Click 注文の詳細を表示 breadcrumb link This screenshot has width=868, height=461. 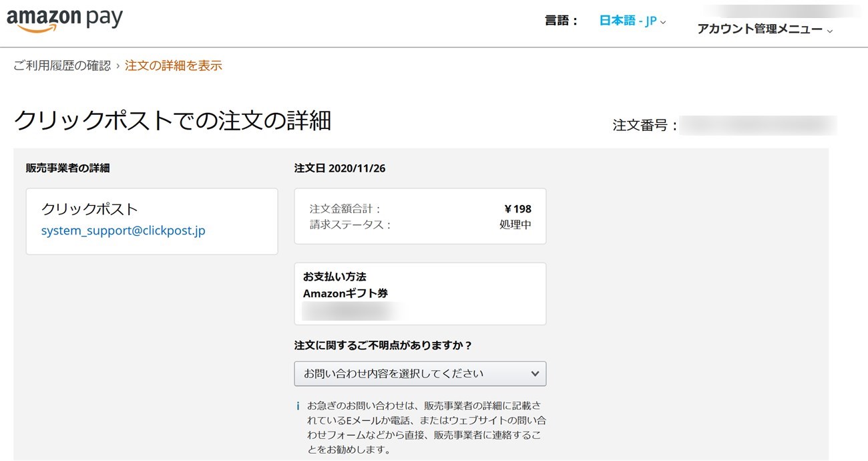coord(174,65)
